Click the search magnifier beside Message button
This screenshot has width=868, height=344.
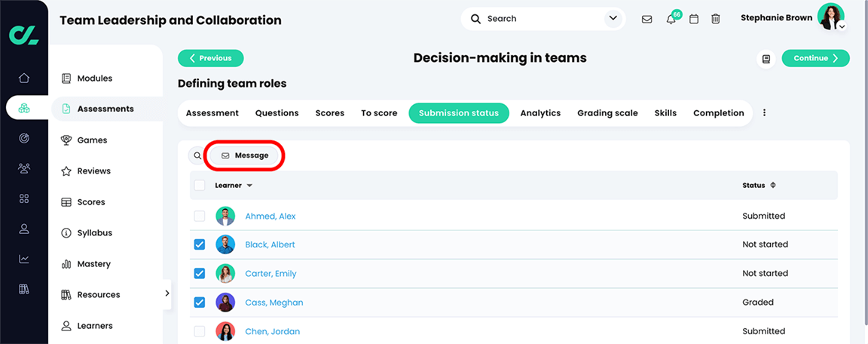(x=197, y=155)
